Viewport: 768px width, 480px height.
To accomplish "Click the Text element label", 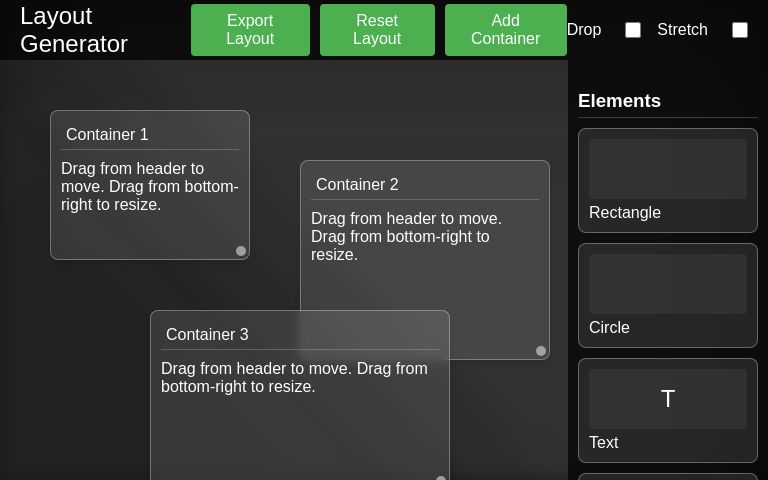I will point(604,443).
